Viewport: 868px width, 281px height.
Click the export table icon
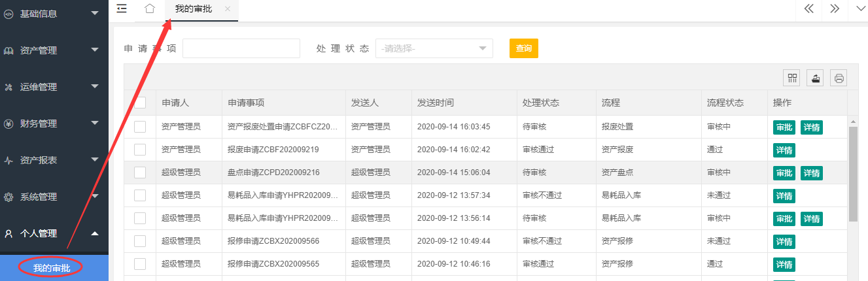[x=815, y=78]
